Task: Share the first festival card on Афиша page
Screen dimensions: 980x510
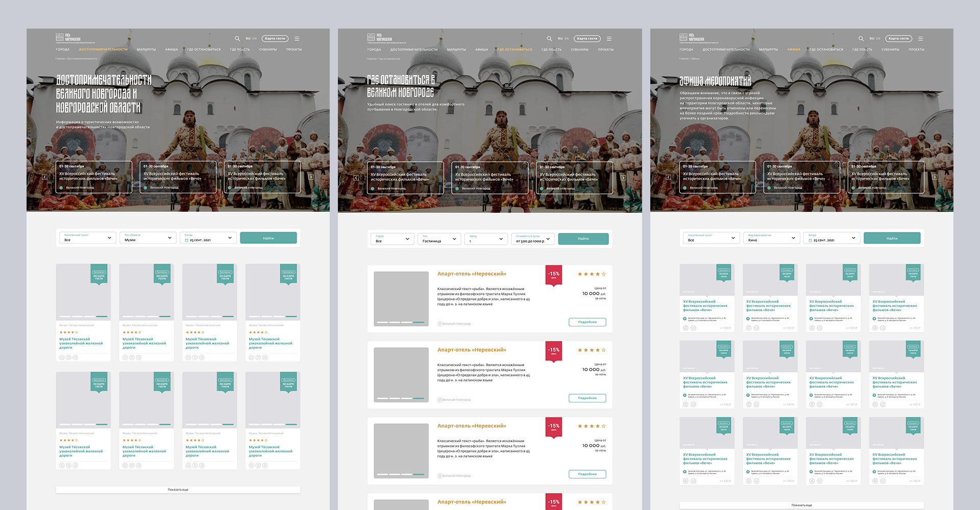Action: pyautogui.click(x=693, y=328)
